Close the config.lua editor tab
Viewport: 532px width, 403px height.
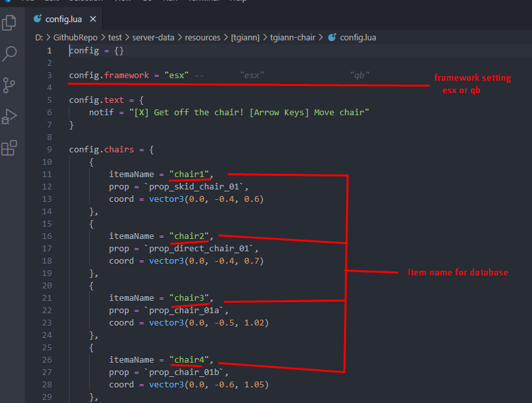[x=92, y=19]
